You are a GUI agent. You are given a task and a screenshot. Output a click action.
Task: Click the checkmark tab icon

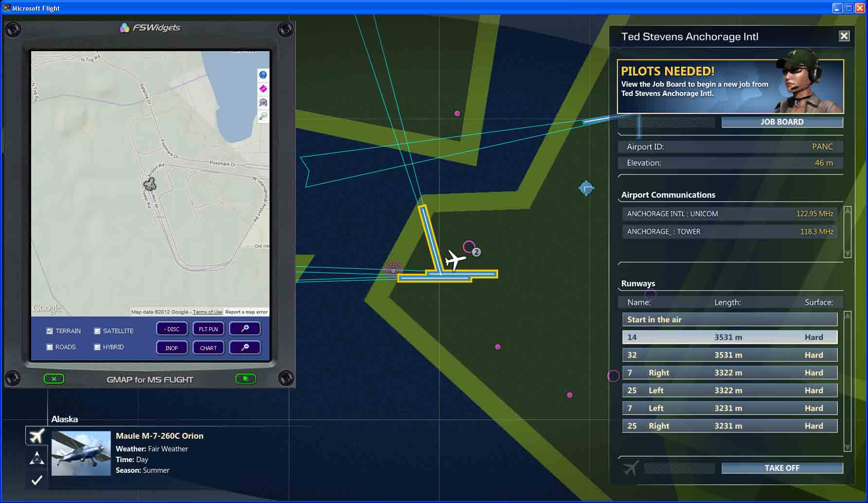(x=36, y=480)
